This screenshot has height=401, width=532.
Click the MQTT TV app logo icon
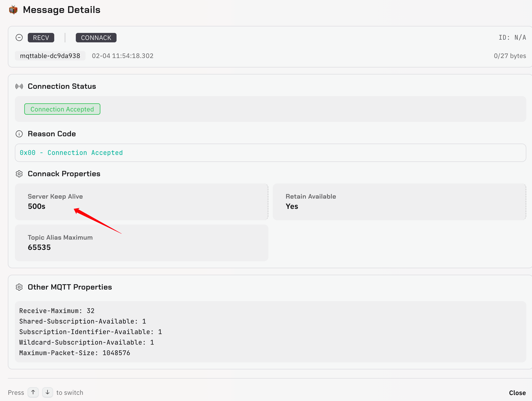click(x=13, y=10)
